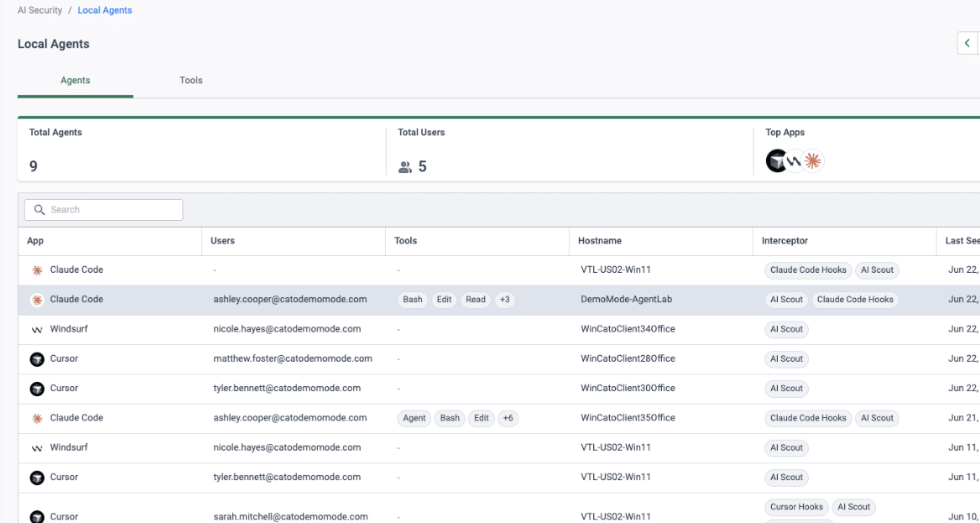Image resolution: width=980 pixels, height=523 pixels.
Task: Click the Cursor icon in sarah.mitchell's row
Action: [x=37, y=517]
